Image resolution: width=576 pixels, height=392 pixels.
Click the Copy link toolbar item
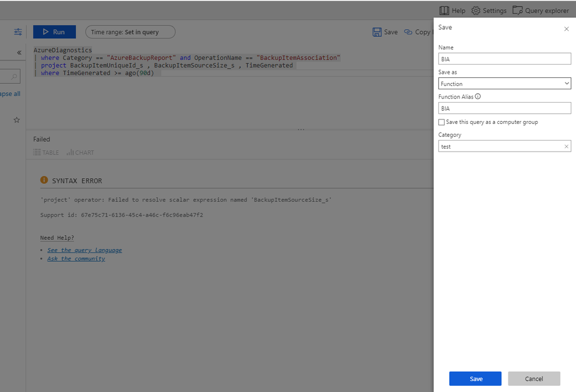417,32
